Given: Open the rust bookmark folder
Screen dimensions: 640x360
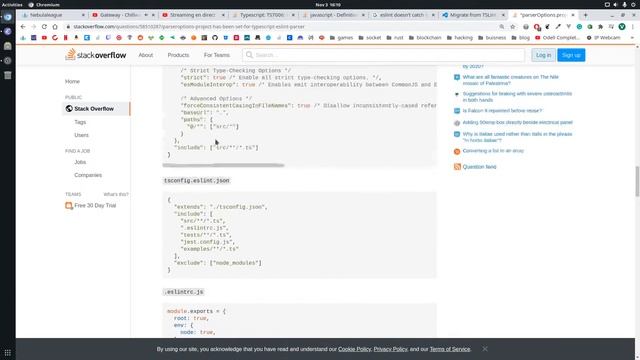Looking at the screenshot, I should click(394, 38).
